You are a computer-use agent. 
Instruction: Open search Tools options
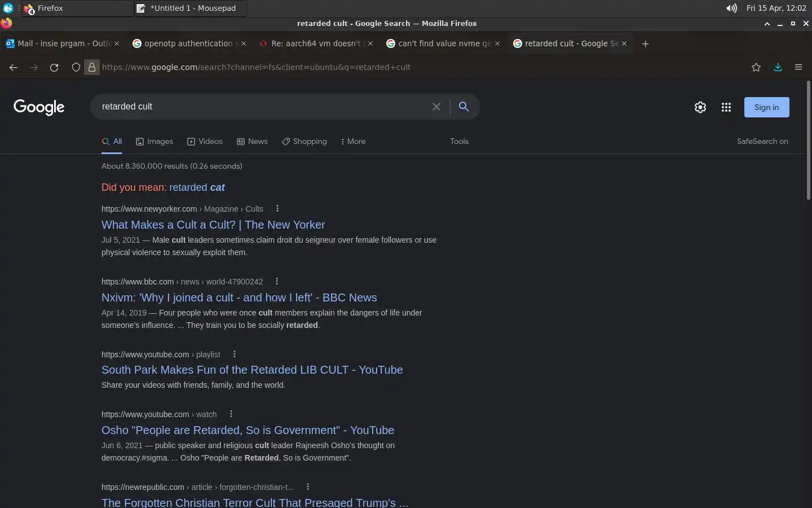pyautogui.click(x=459, y=142)
